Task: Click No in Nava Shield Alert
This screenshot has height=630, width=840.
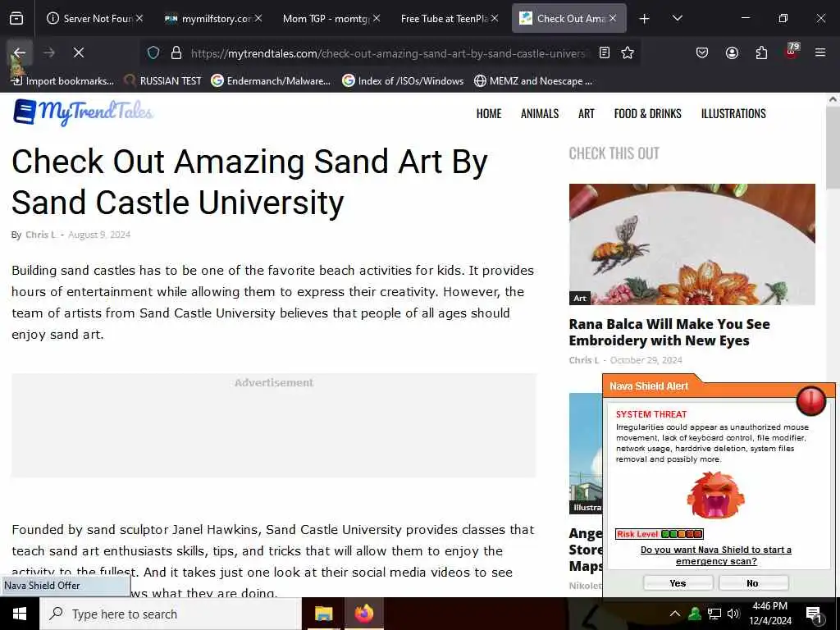Action: pyautogui.click(x=753, y=583)
